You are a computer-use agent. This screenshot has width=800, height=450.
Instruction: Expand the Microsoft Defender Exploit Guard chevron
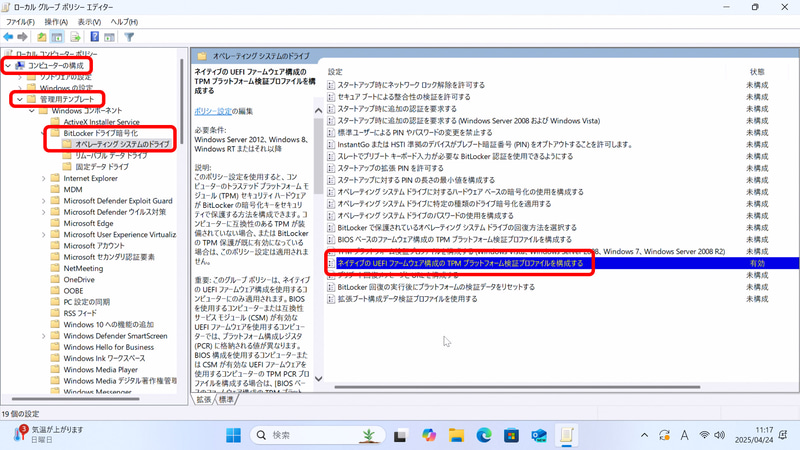point(43,201)
